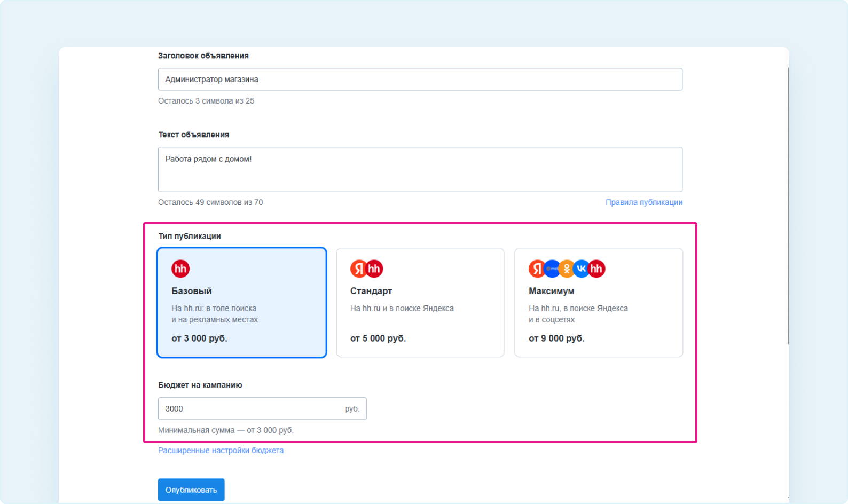Click 'Осталось 3 символа из 25' hint
Screen dimensions: 848x504
click(206, 101)
